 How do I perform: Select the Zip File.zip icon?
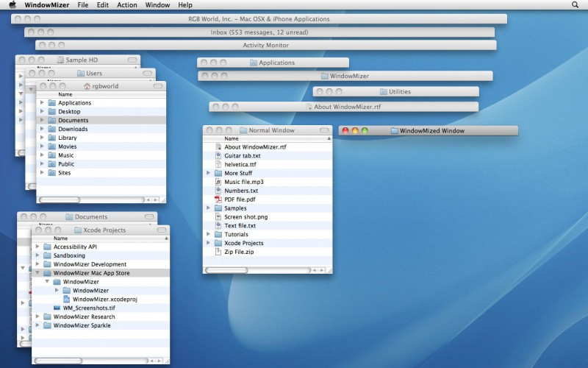click(x=218, y=252)
